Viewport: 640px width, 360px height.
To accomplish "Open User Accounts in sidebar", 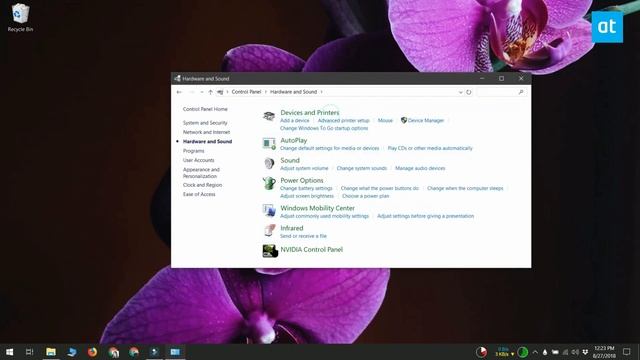I will coord(198,160).
